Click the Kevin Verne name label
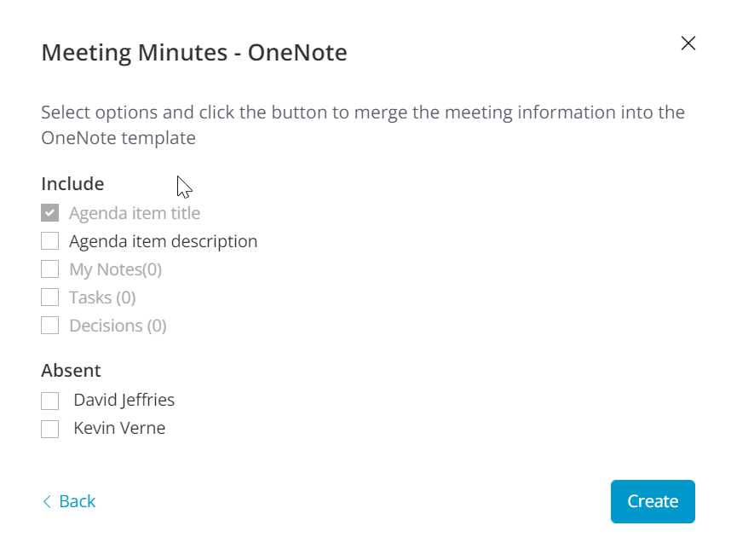The height and width of the screenshot is (560, 731). coord(119,429)
